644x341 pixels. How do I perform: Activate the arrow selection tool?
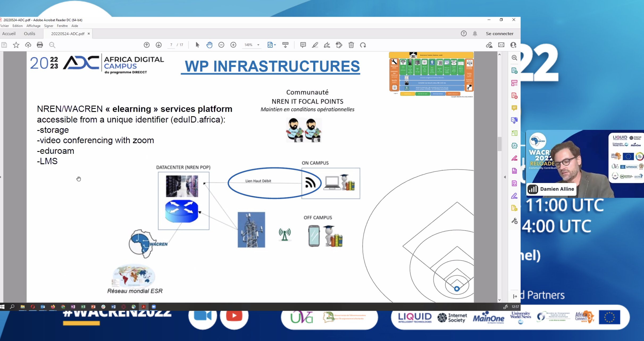click(x=197, y=45)
